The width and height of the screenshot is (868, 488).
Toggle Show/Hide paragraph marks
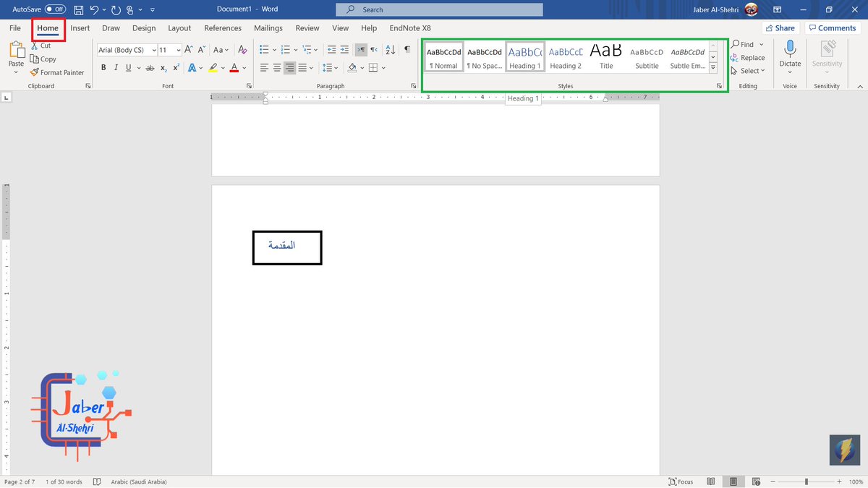point(407,50)
